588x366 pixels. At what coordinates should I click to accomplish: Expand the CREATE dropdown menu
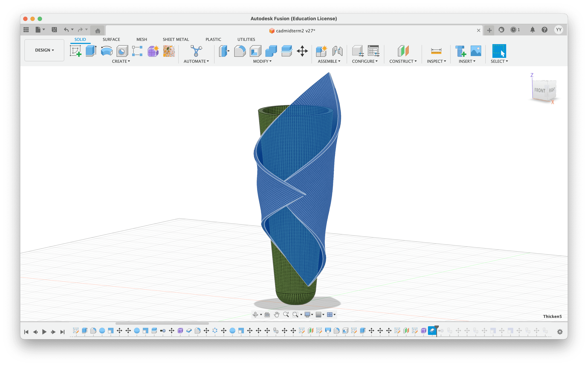(121, 61)
